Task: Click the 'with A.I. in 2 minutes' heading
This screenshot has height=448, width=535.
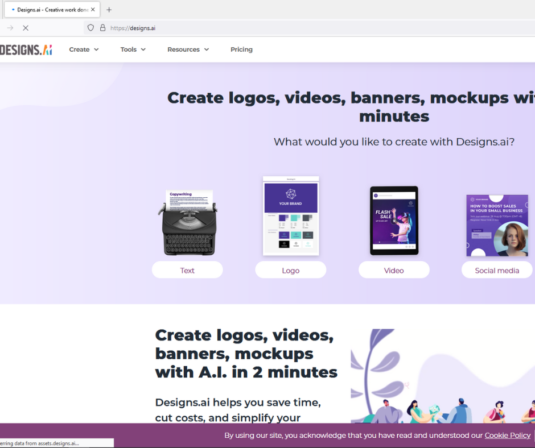Action: (x=246, y=372)
